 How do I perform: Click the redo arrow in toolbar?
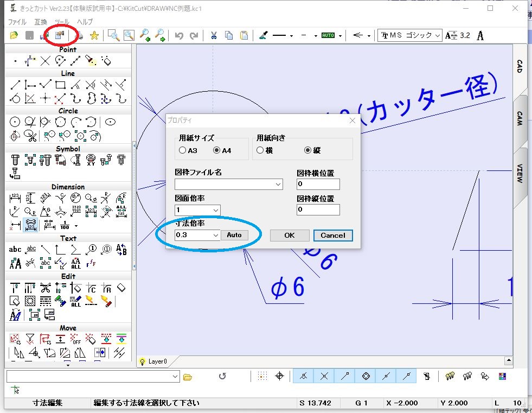(x=194, y=35)
